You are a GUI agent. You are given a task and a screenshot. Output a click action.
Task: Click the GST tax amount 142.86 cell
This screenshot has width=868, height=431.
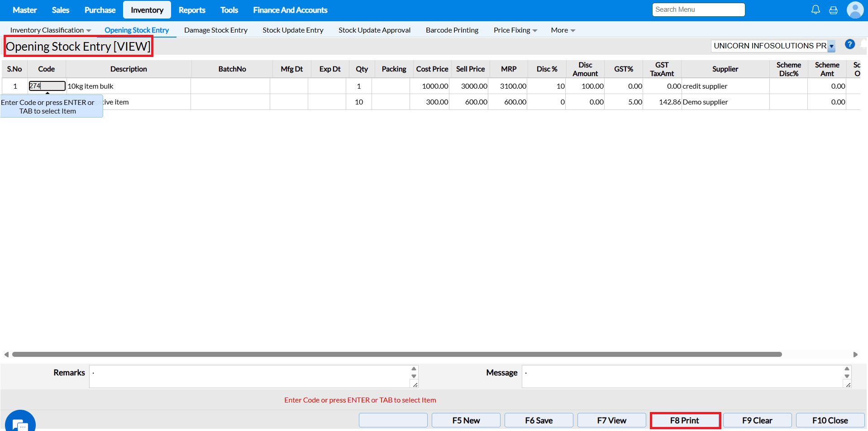(663, 102)
